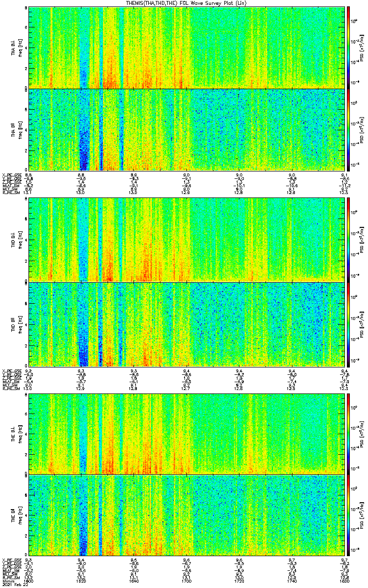Click the 'THA B‖ freq [Hz]' axis label
The width and height of the screenshot is (368, 588).
click(16, 130)
